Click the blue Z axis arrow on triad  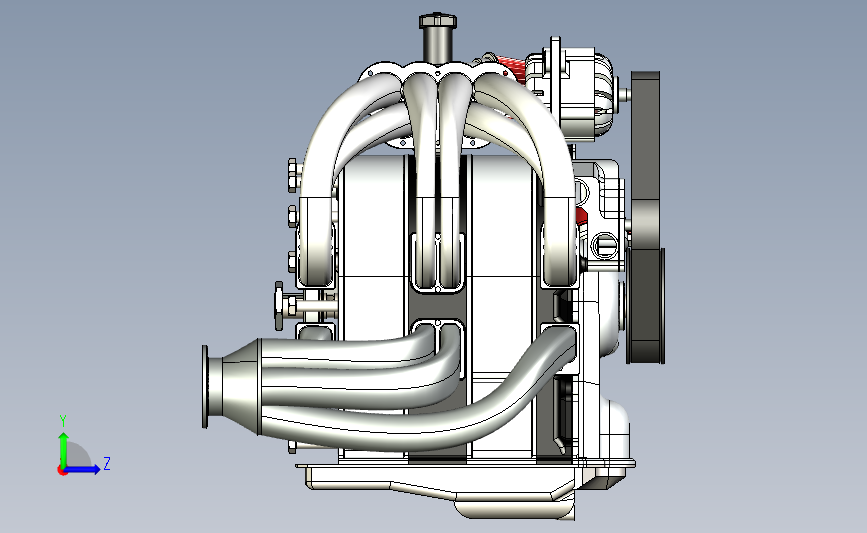[x=83, y=470]
